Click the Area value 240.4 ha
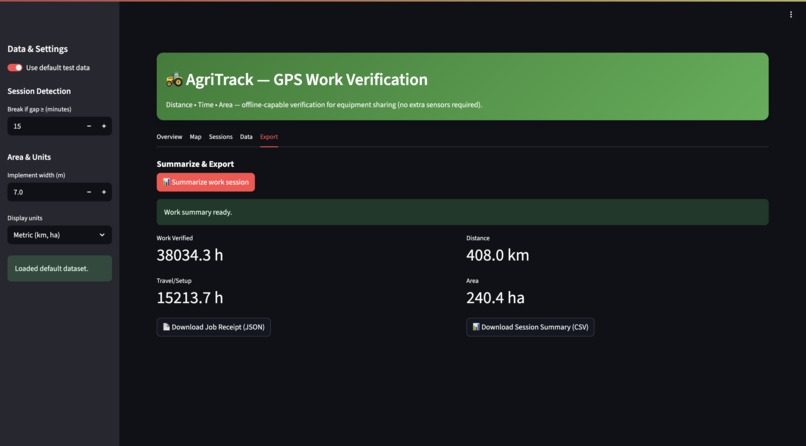Image resolution: width=806 pixels, height=446 pixels. coord(496,298)
